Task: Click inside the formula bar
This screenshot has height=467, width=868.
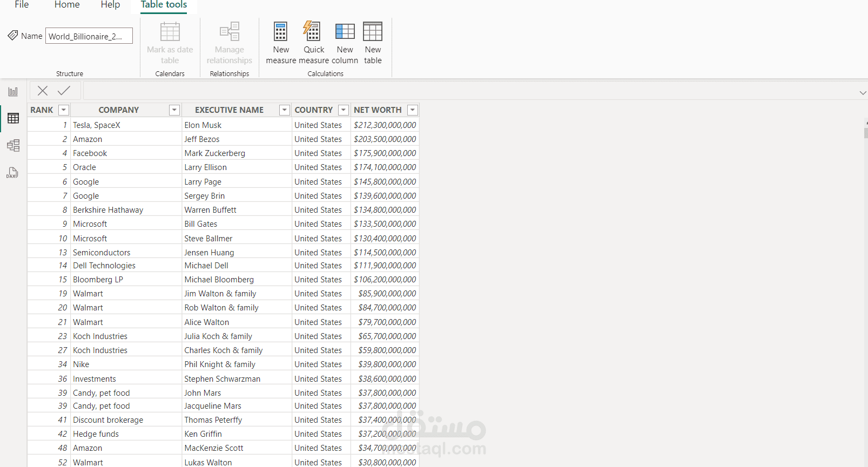Action: click(x=470, y=91)
